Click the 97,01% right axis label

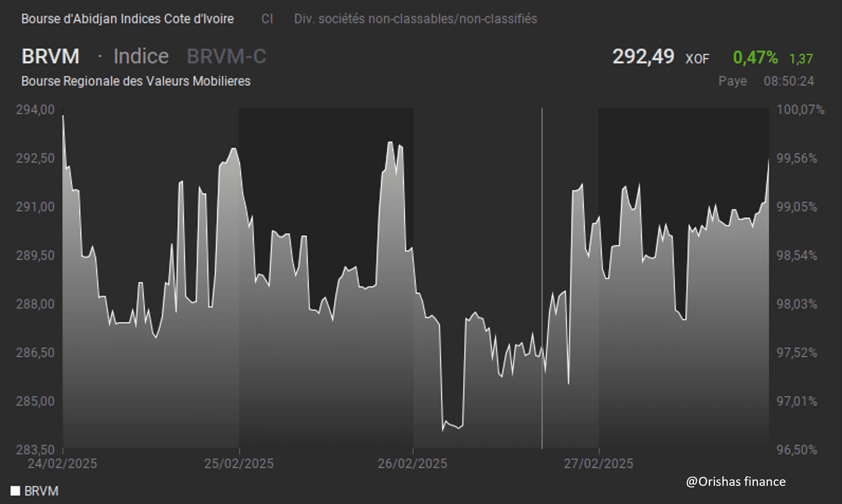click(797, 401)
